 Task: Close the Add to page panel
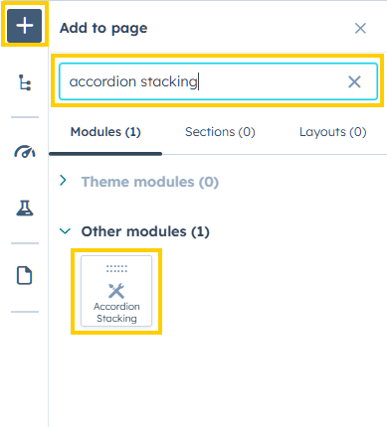pos(360,28)
